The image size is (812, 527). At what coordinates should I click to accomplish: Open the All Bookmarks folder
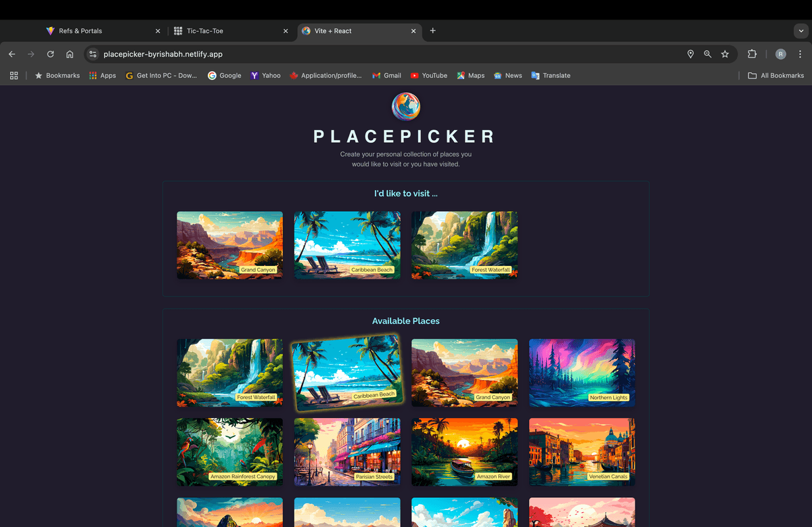[x=776, y=76]
